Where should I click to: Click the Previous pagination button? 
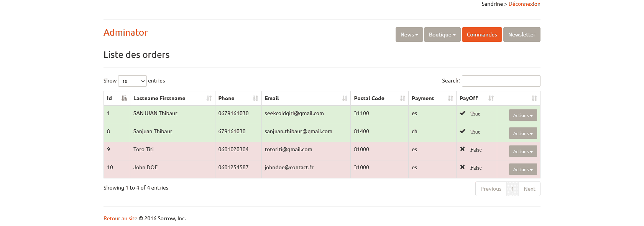pyautogui.click(x=491, y=189)
